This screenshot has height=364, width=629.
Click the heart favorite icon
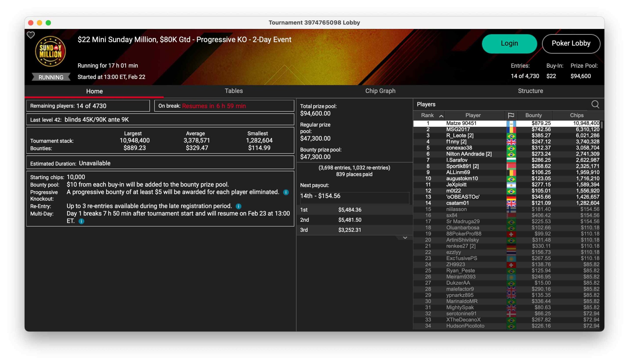tap(31, 35)
